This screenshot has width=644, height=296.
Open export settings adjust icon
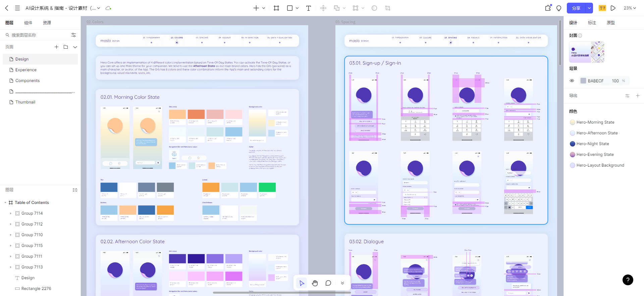click(627, 96)
